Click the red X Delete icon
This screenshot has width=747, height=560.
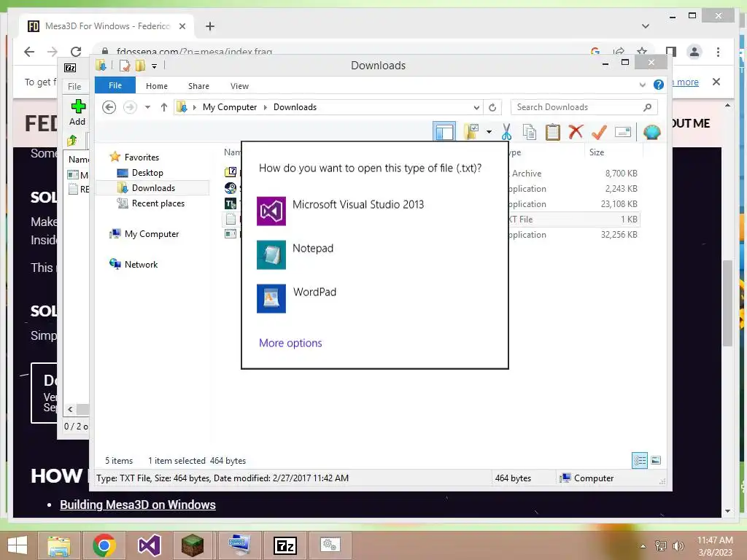(x=576, y=131)
